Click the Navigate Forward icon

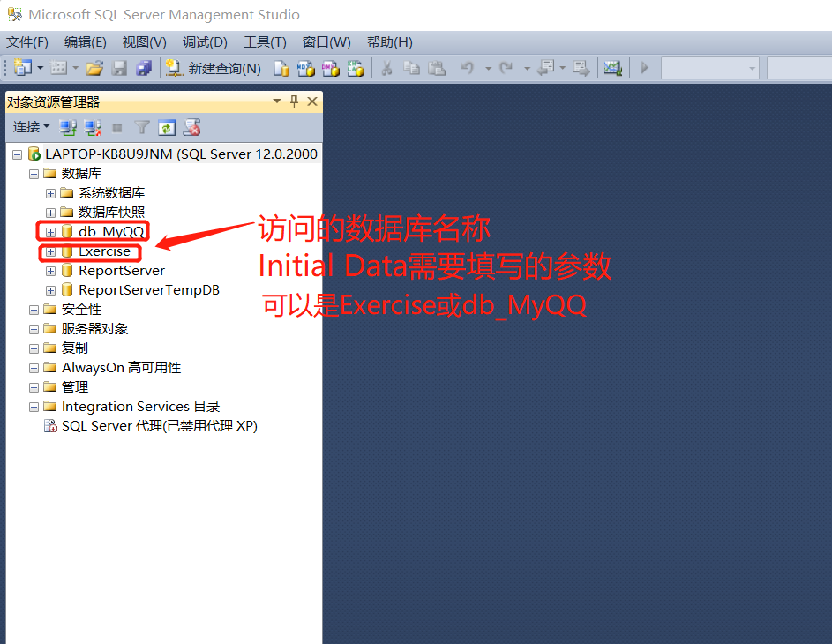pos(581,68)
